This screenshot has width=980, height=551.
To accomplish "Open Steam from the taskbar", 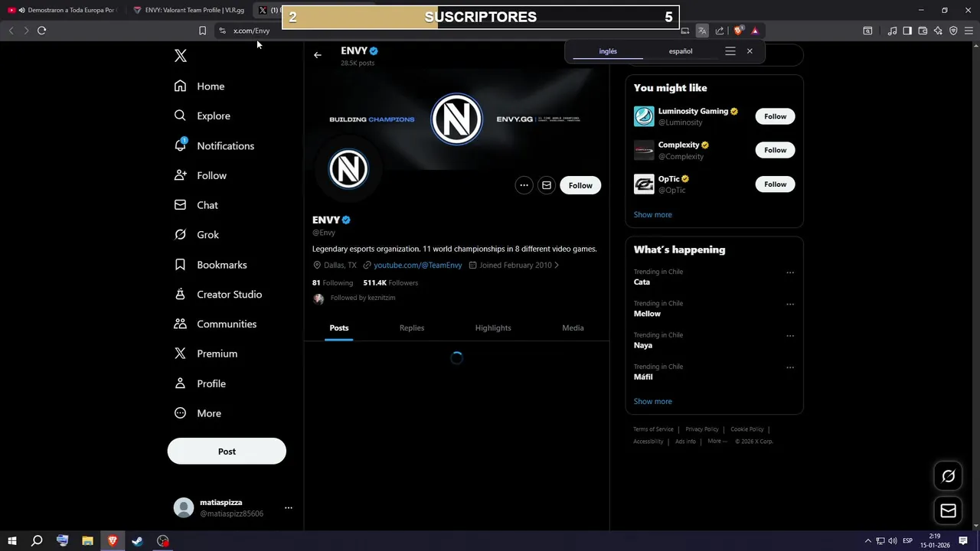I will 138,541.
